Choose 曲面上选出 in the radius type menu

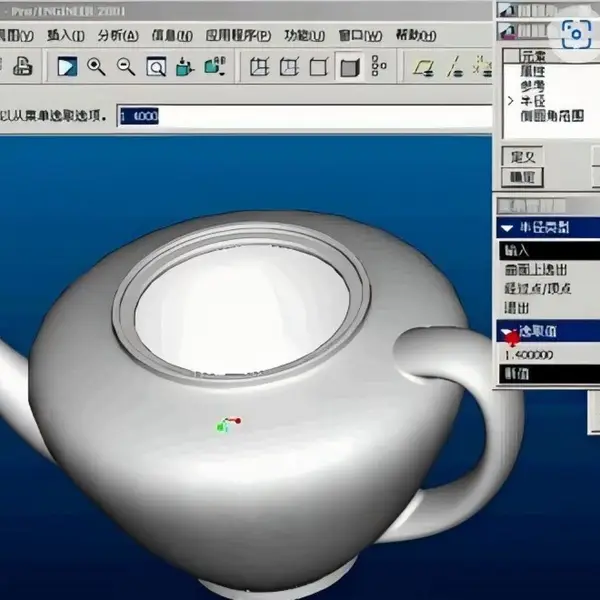[536, 270]
